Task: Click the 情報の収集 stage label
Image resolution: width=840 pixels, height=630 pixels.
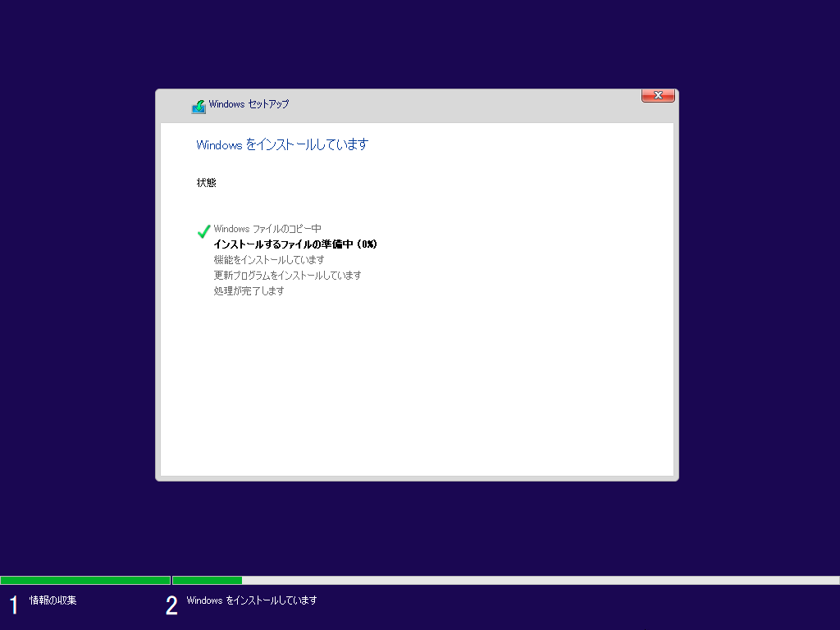Action: pyautogui.click(x=53, y=600)
